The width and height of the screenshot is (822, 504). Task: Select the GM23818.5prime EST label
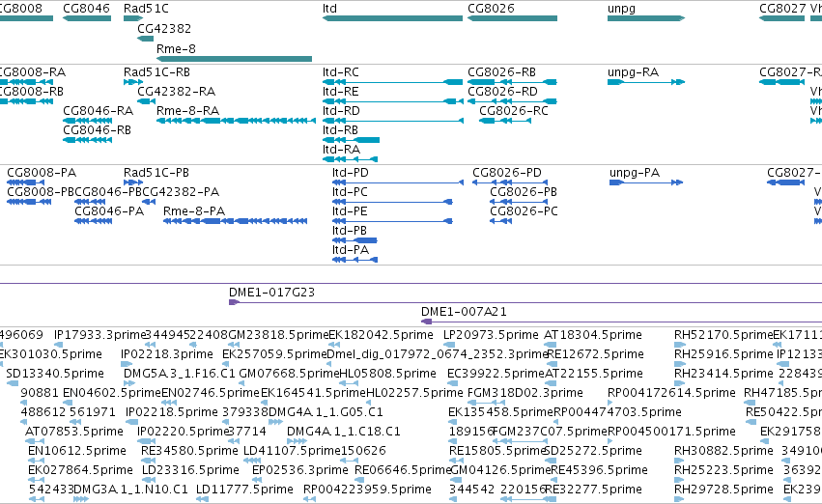278,335
